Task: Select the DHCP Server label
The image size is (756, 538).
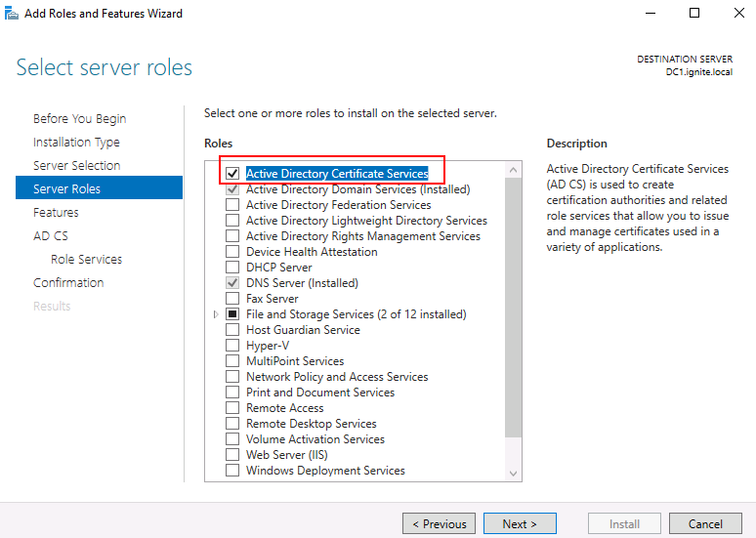Action: 279,268
